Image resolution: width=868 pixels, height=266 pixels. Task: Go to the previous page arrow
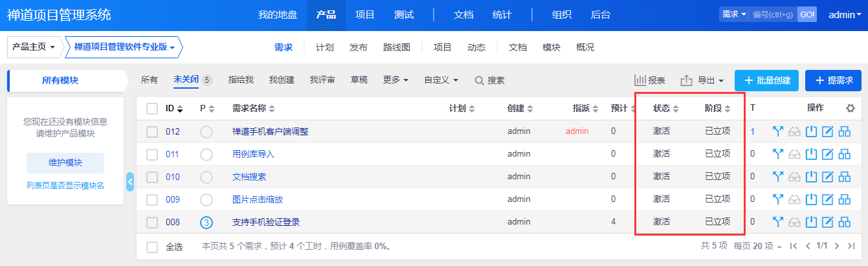[x=808, y=246]
